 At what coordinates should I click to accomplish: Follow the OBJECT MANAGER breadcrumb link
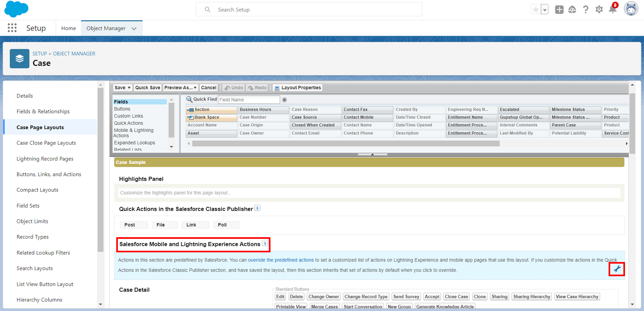(x=74, y=54)
